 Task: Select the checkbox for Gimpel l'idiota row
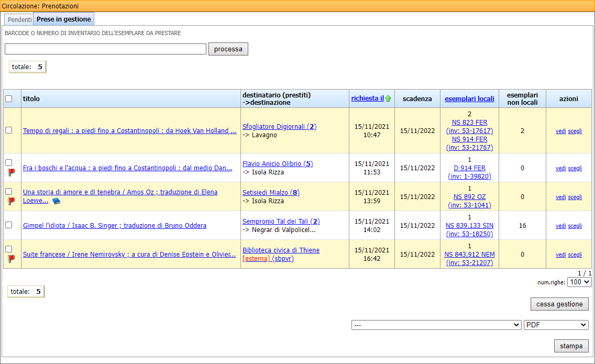8,225
